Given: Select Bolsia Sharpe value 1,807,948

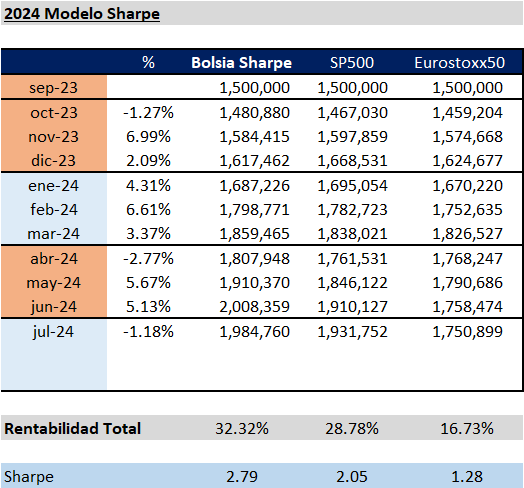Looking at the screenshot, I should pos(254,259).
